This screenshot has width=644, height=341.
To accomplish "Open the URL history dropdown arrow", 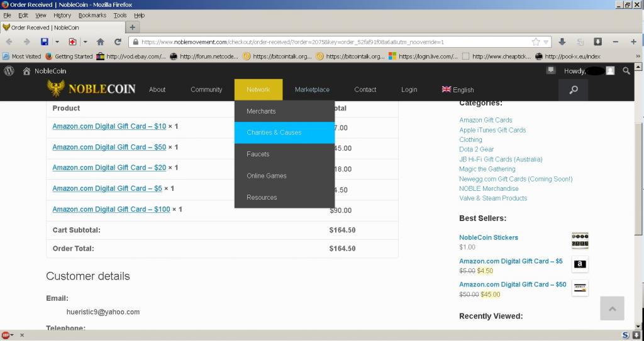I will [546, 42].
